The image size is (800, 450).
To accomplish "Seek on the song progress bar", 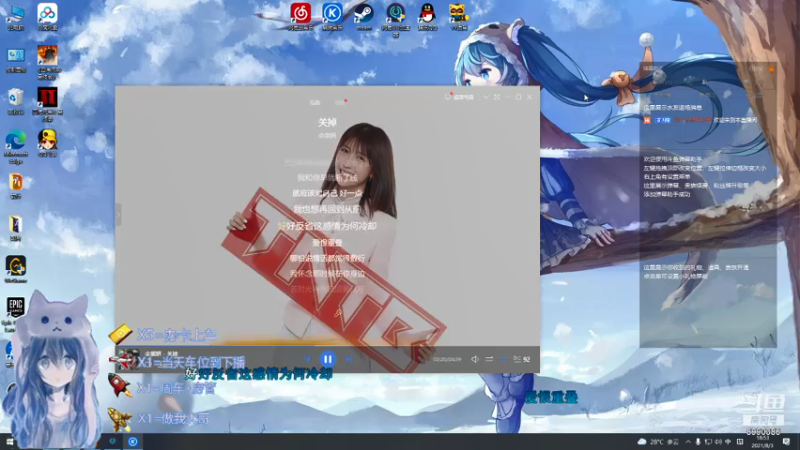I will pyautogui.click(x=327, y=346).
